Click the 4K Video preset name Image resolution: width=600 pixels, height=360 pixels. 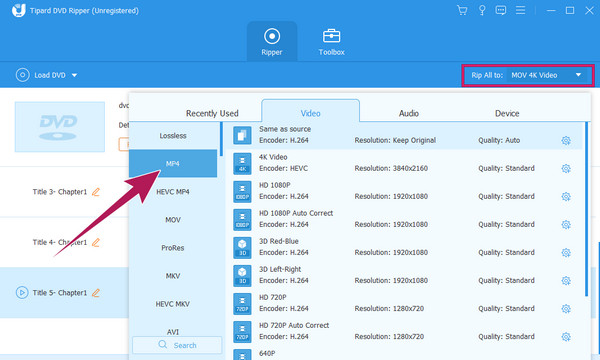click(x=273, y=157)
